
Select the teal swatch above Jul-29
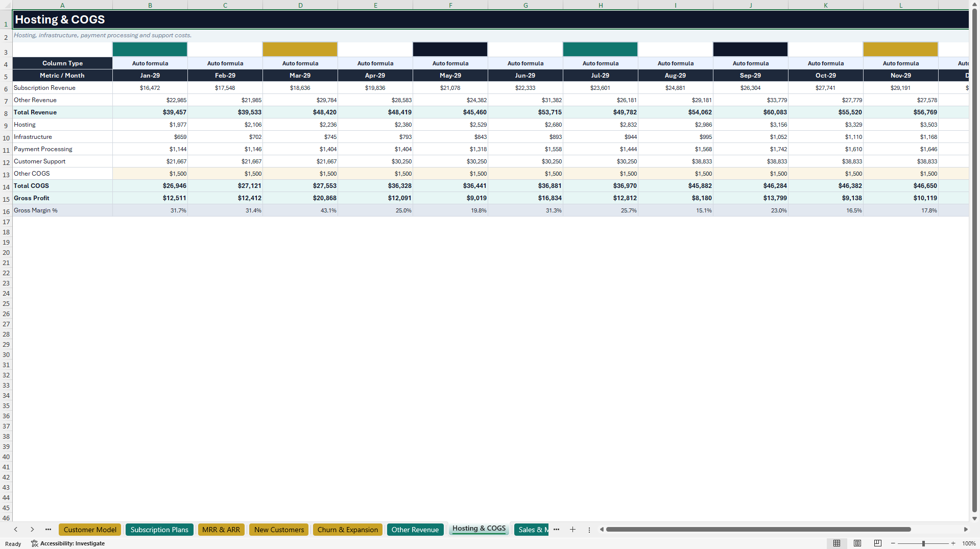(x=601, y=50)
